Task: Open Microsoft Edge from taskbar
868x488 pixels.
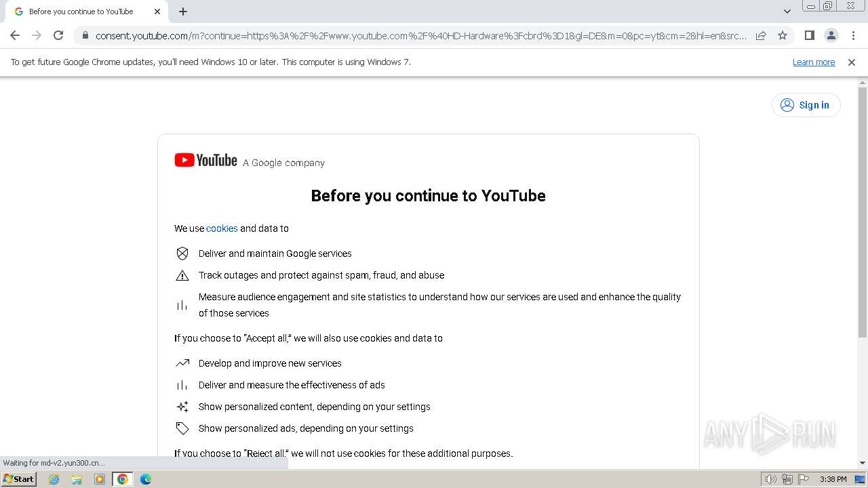Action: (145, 479)
